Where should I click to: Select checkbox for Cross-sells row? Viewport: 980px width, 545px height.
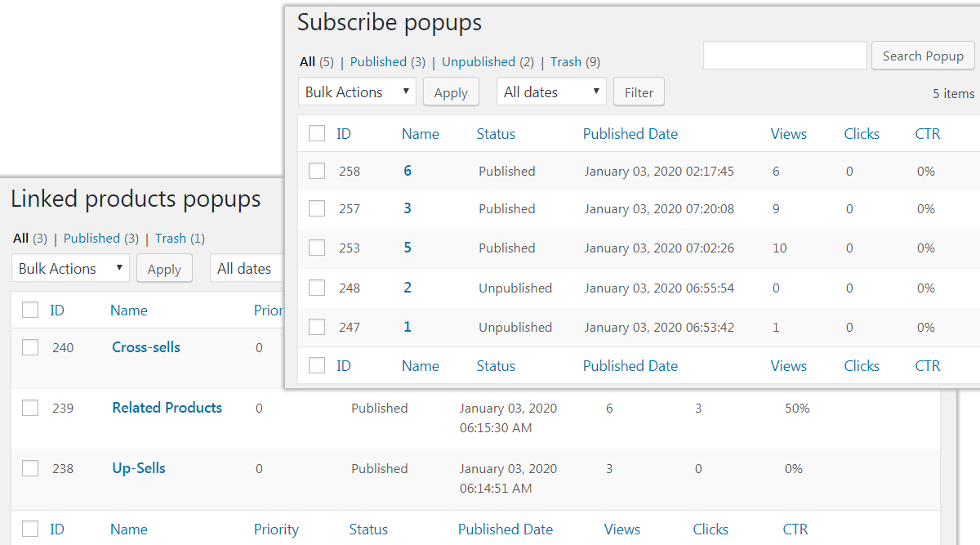tap(30, 347)
